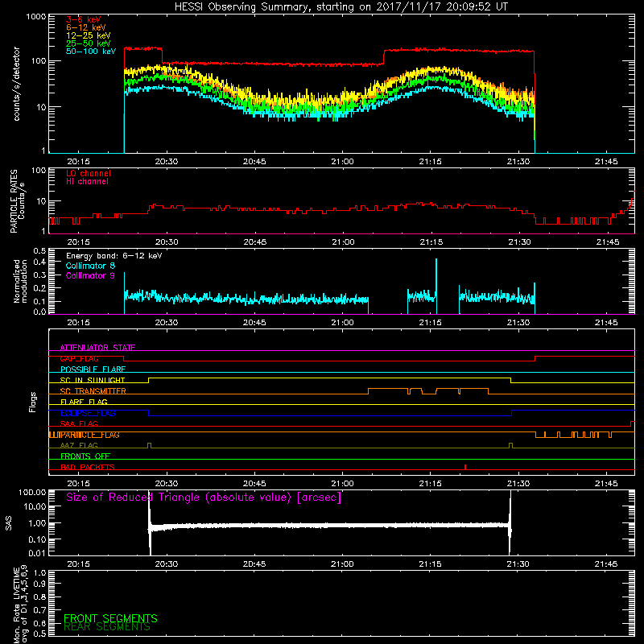644x644 pixels.
Task: Click the 21:45 tick in counts plot
Action: click(606, 162)
